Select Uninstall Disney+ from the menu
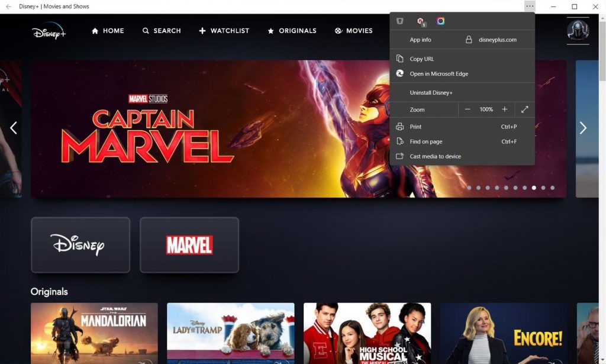 (432, 92)
